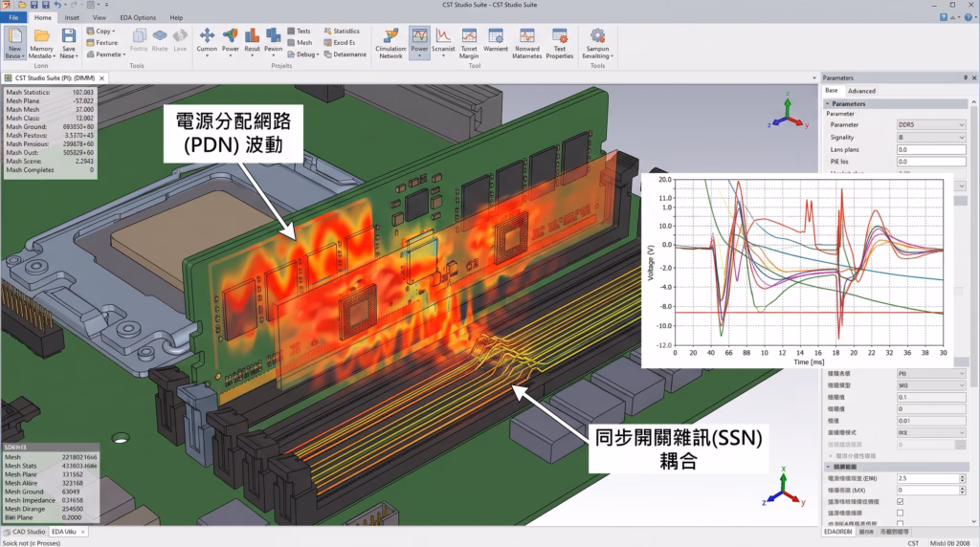Viewport: 980px width, 547px height.
Task: Open the Pexmetie dropdown in ribbon
Action: click(x=106, y=55)
